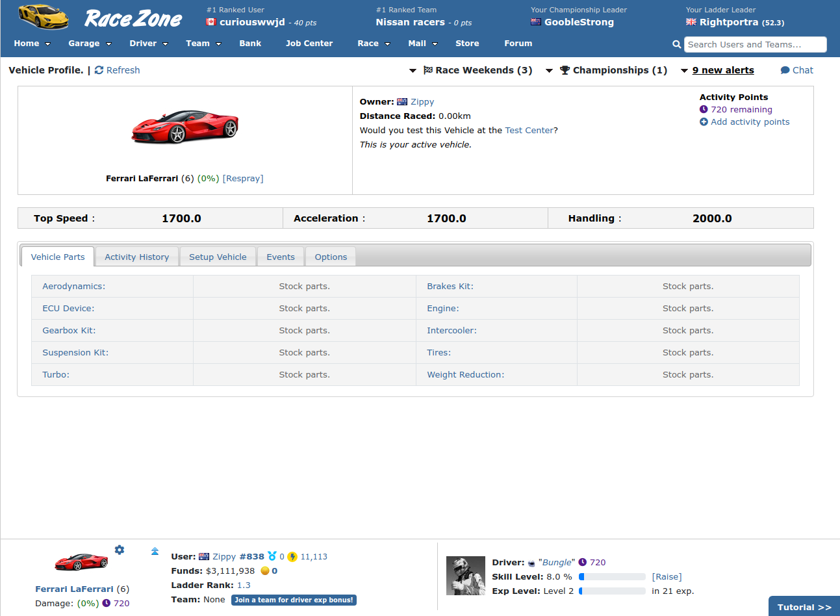840x616 pixels.
Task: Click the clock icon beside 720 remaining
Action: [704, 109]
